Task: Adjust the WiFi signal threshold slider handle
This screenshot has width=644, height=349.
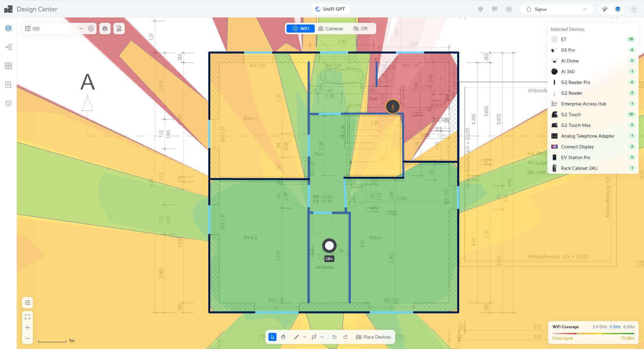Action: click(578, 334)
